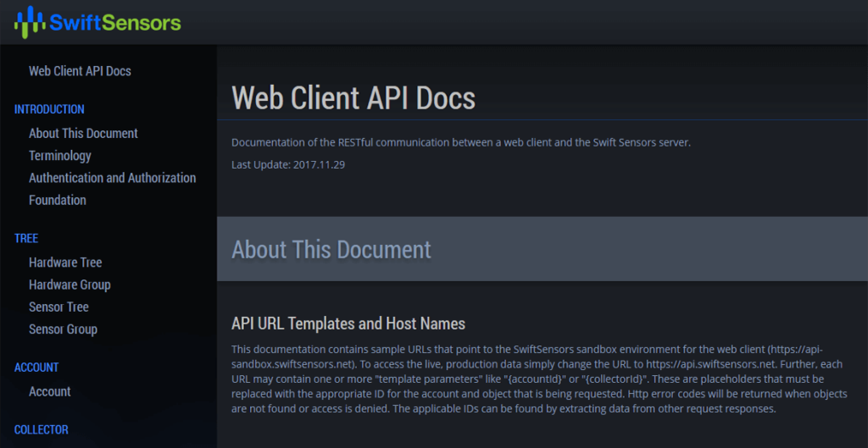The height and width of the screenshot is (448, 868).
Task: Open the Account sidebar link
Action: coord(50,391)
